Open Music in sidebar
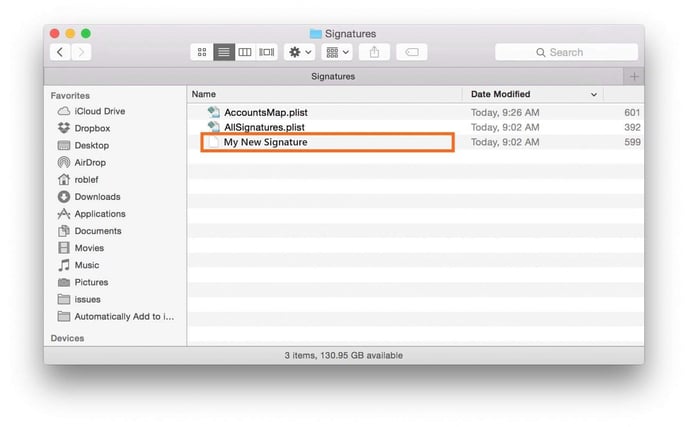The width and height of the screenshot is (688, 427). tap(87, 265)
